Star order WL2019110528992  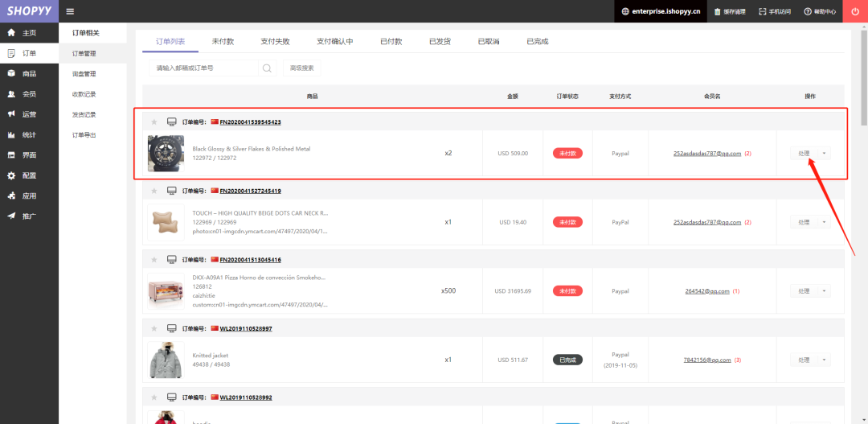[154, 397]
